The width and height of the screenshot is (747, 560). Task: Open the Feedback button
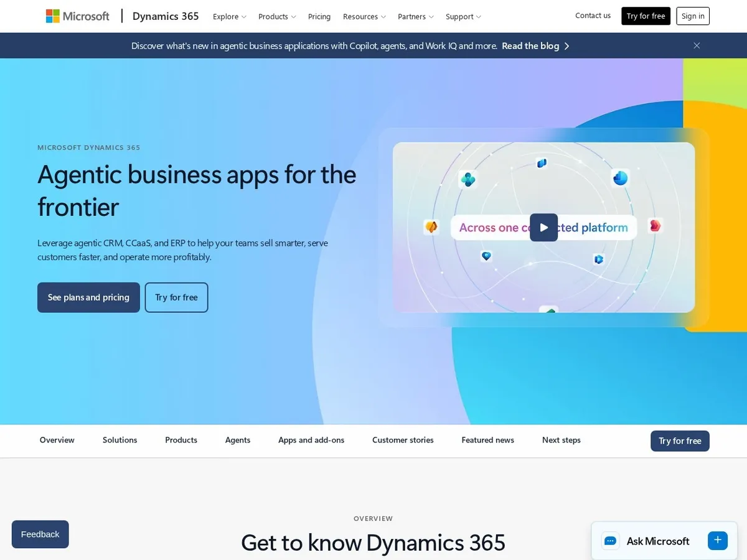40,534
